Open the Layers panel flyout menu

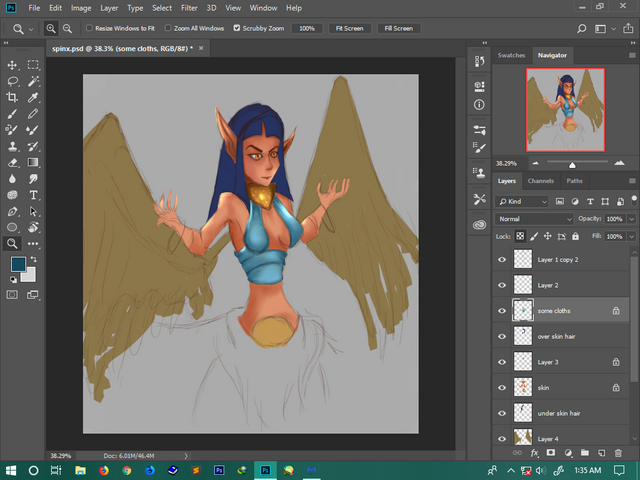pyautogui.click(x=632, y=181)
